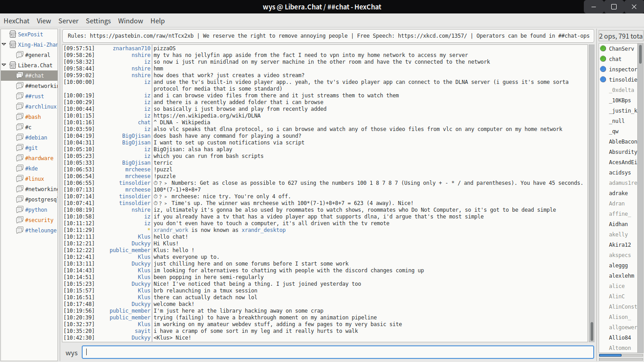Viewport: 644px width, 362px height.
Task: Click the Libera.Chat server icon
Action: [x=12, y=65]
